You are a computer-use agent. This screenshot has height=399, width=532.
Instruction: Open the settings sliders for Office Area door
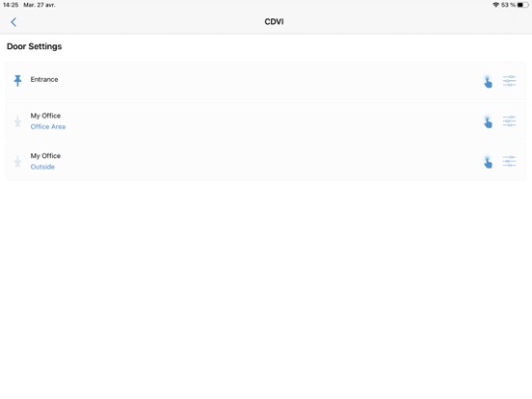pyautogui.click(x=509, y=121)
